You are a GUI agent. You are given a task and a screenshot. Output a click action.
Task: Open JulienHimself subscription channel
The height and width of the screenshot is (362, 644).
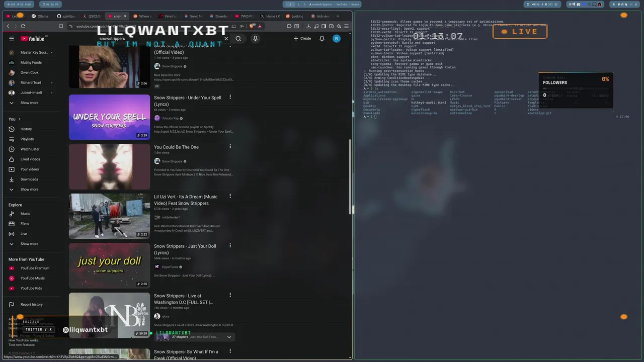click(31, 93)
